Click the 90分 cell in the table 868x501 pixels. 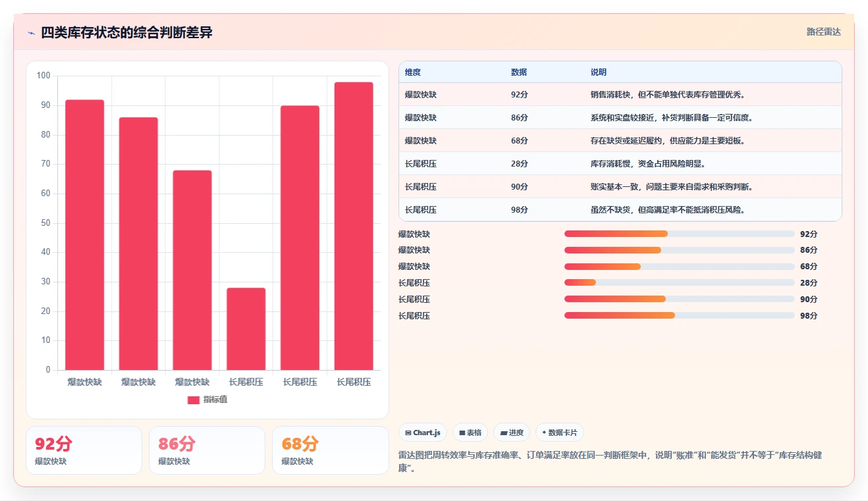(520, 187)
